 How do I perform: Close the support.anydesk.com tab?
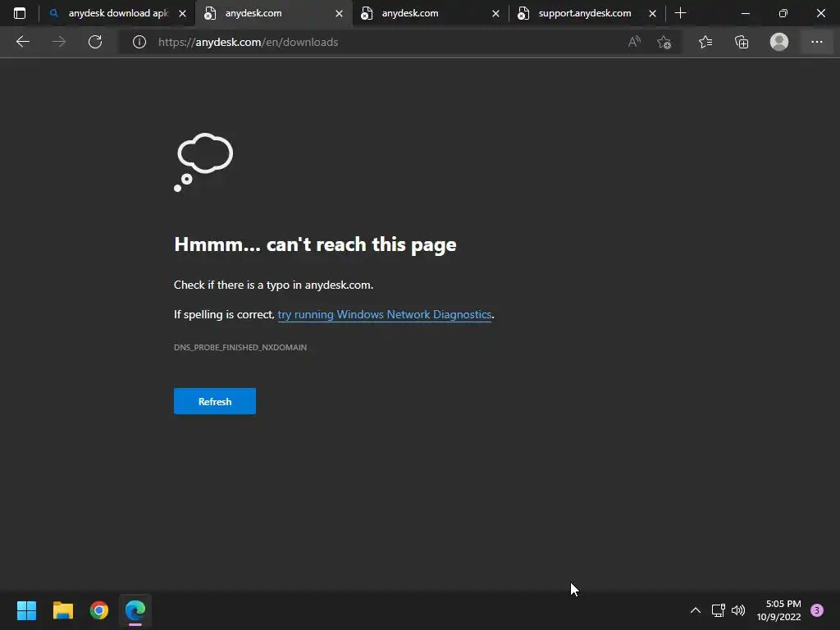coord(652,13)
